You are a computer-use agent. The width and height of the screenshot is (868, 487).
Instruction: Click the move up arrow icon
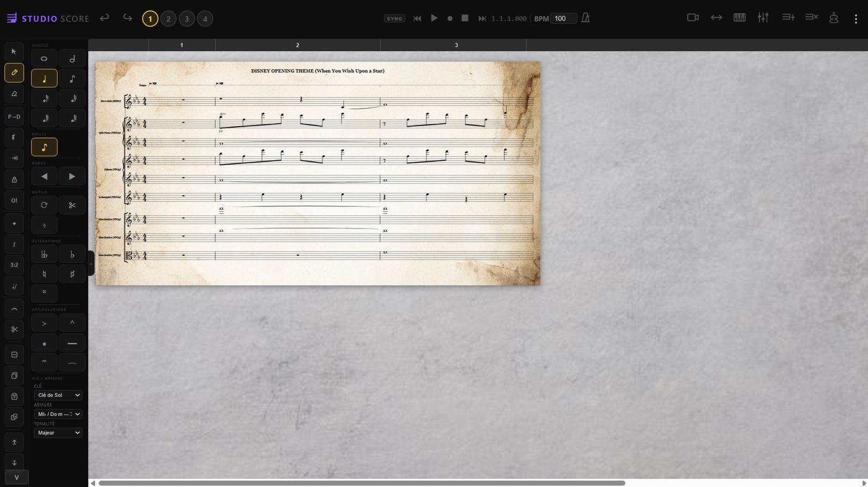(x=14, y=442)
